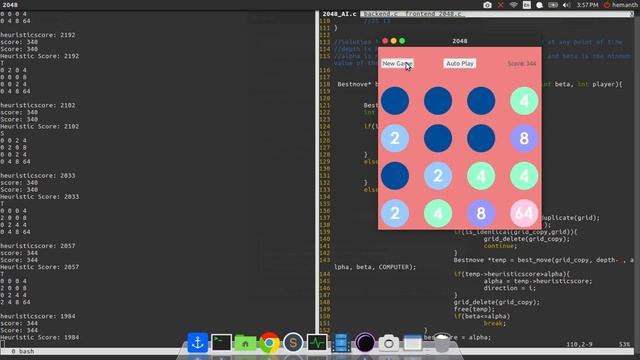
Task: Click the 2048 title in the top panel
Action: (10, 5)
